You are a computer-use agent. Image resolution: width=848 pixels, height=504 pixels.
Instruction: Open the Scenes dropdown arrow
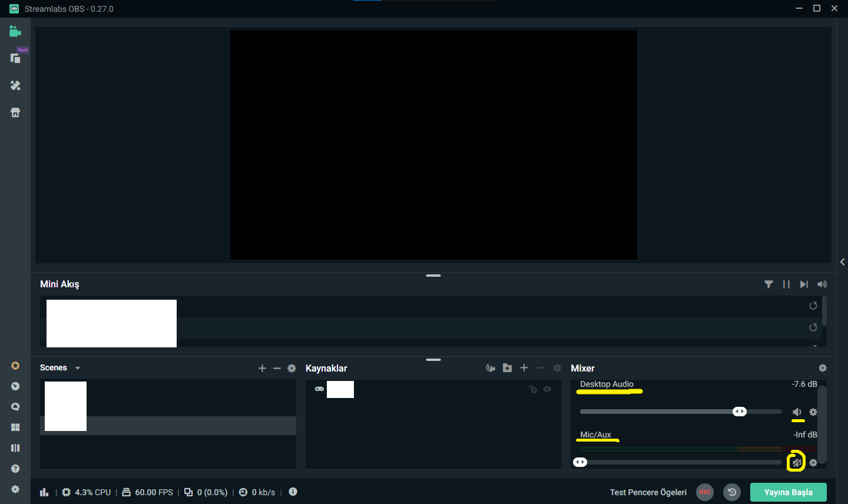point(77,367)
